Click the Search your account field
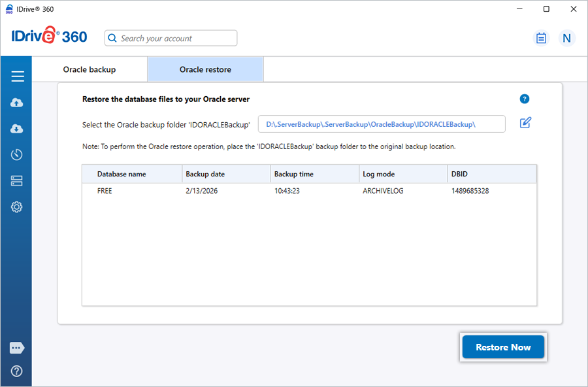This screenshot has width=588, height=387. [171, 38]
